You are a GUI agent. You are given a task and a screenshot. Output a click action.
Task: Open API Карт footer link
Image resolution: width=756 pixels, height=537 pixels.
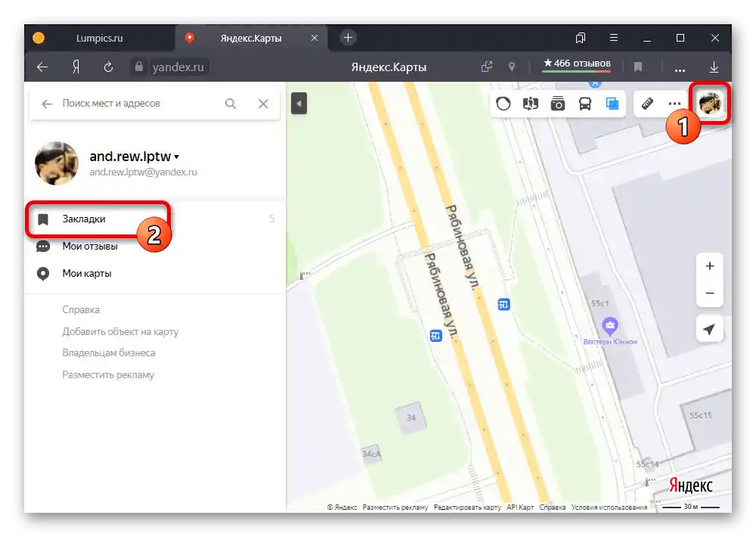[520, 507]
